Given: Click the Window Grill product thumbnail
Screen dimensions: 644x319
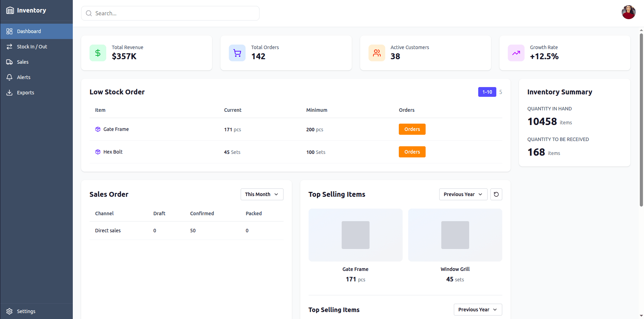Looking at the screenshot, I should [455, 235].
